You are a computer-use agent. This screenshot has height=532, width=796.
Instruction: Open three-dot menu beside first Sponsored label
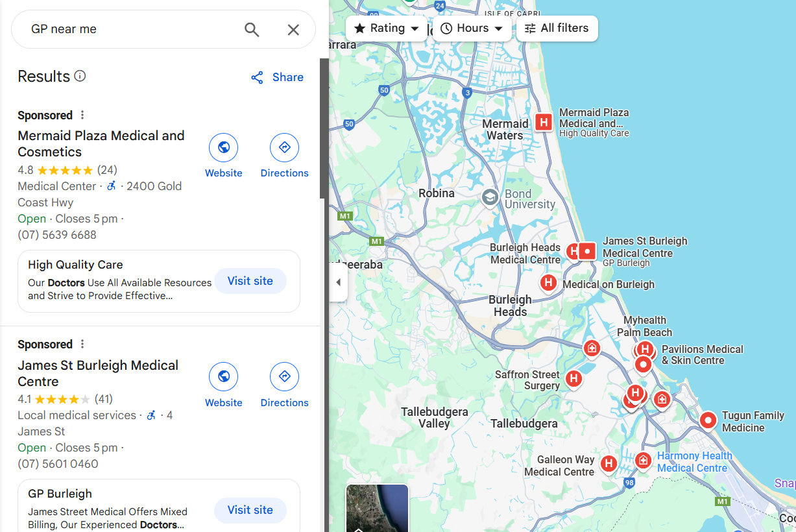pos(82,115)
